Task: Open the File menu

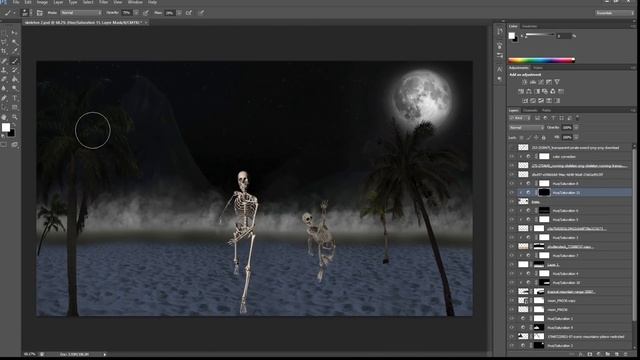Action: pyautogui.click(x=16, y=2)
